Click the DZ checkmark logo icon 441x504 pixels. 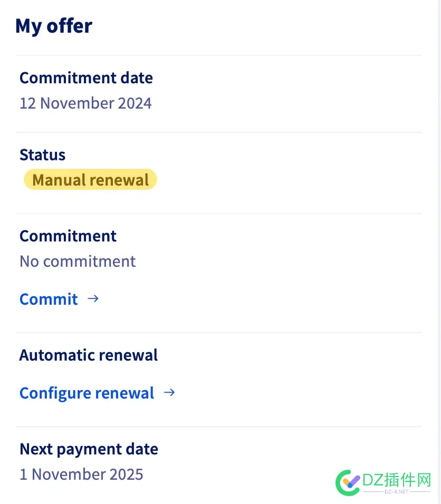[x=348, y=481]
